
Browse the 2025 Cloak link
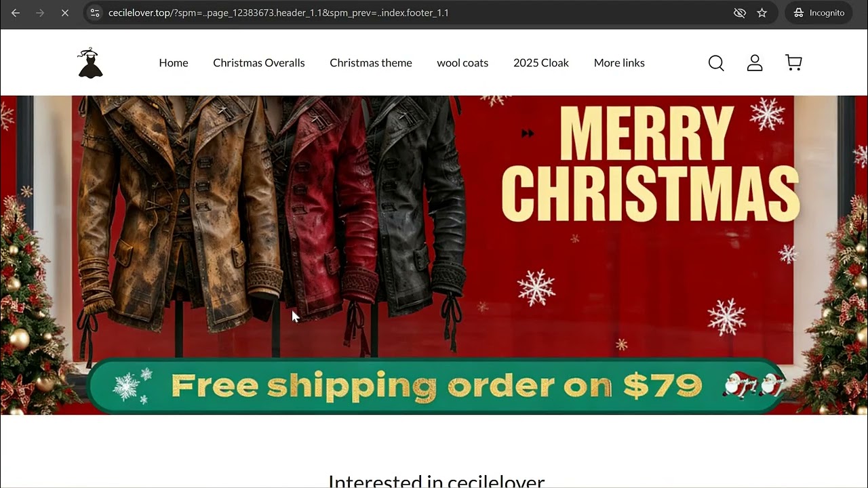point(541,63)
